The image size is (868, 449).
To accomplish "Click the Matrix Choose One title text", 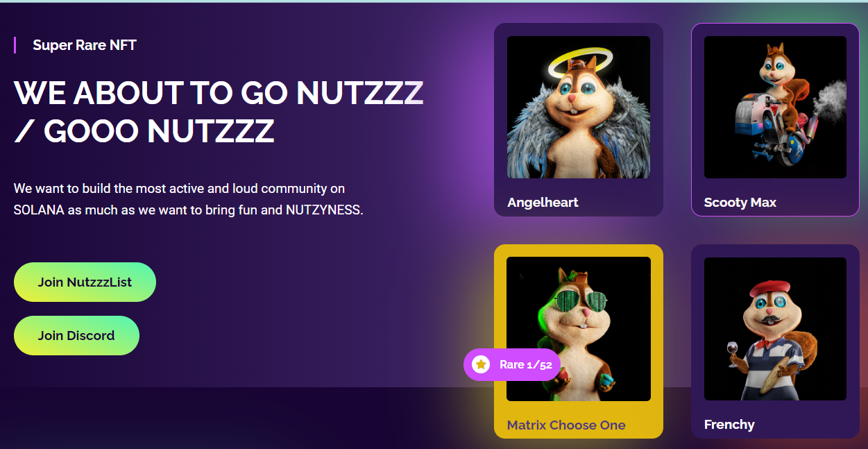I will (x=566, y=425).
